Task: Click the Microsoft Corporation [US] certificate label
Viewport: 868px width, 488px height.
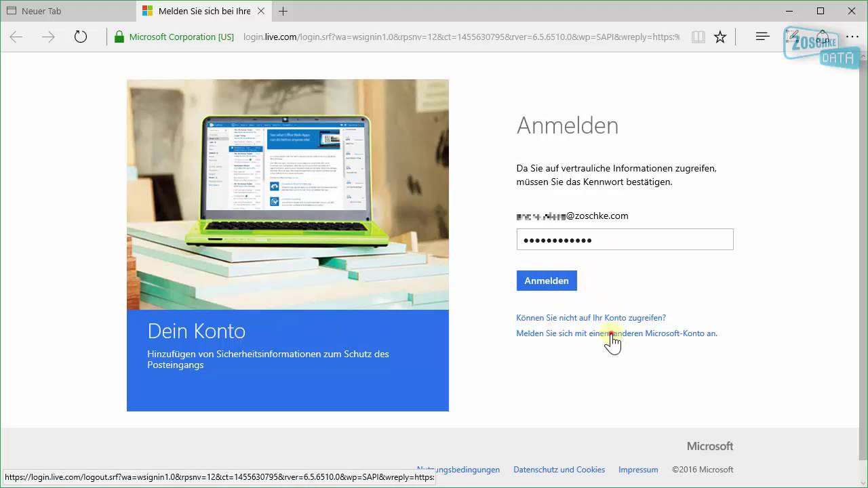Action: tap(182, 37)
